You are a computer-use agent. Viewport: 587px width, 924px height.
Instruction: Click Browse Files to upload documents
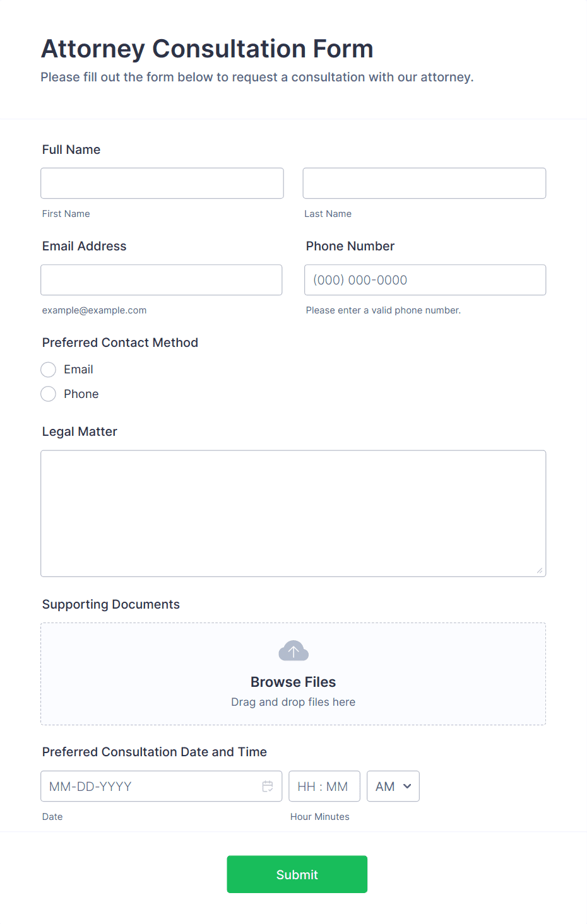(293, 682)
